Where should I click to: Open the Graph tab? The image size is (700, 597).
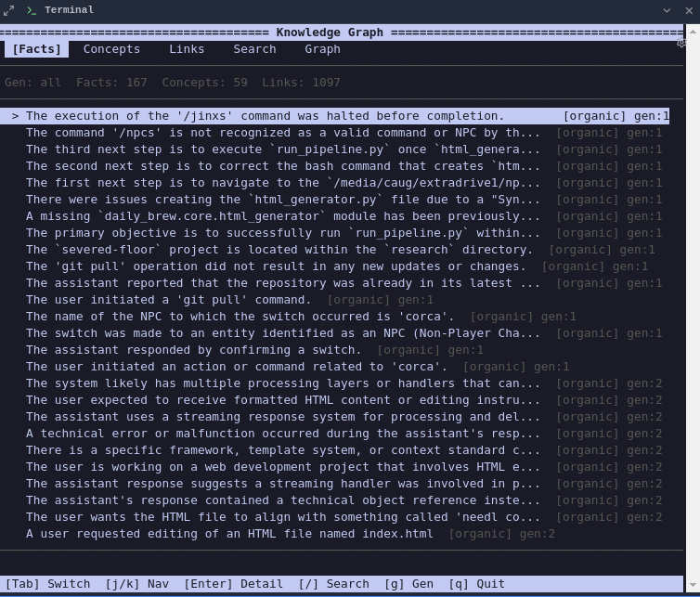pyautogui.click(x=322, y=49)
